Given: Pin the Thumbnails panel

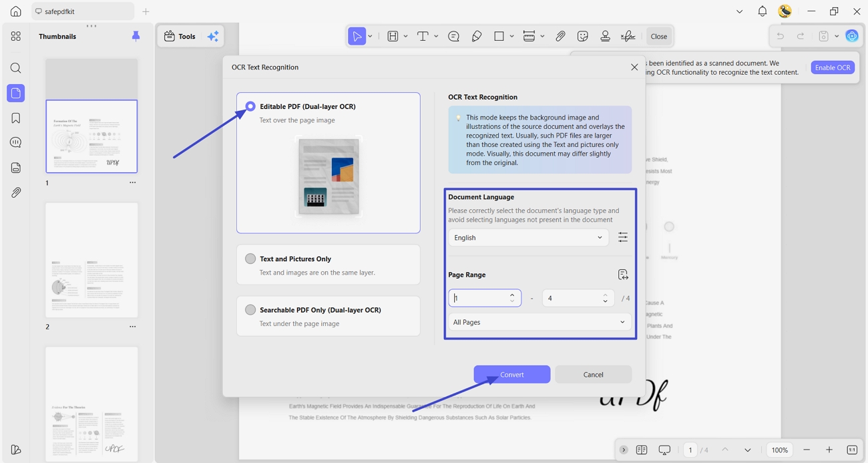Looking at the screenshot, I should pos(136,36).
